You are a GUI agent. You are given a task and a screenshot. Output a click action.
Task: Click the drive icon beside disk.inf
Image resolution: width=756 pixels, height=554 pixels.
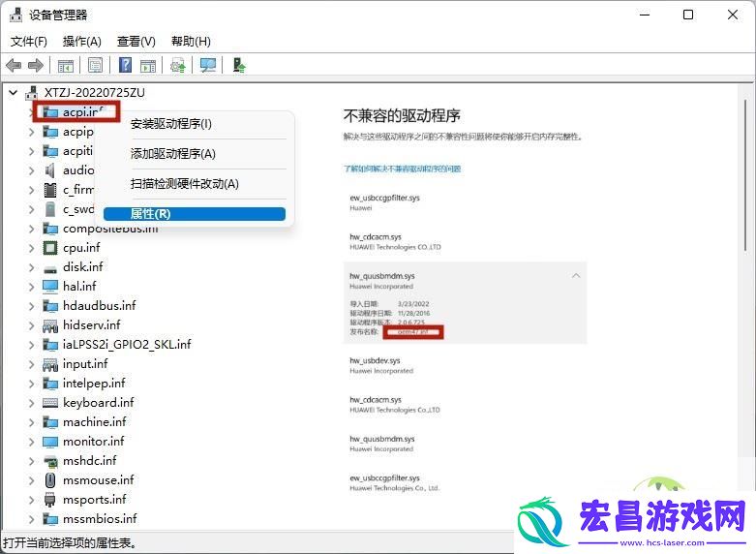coord(50,268)
